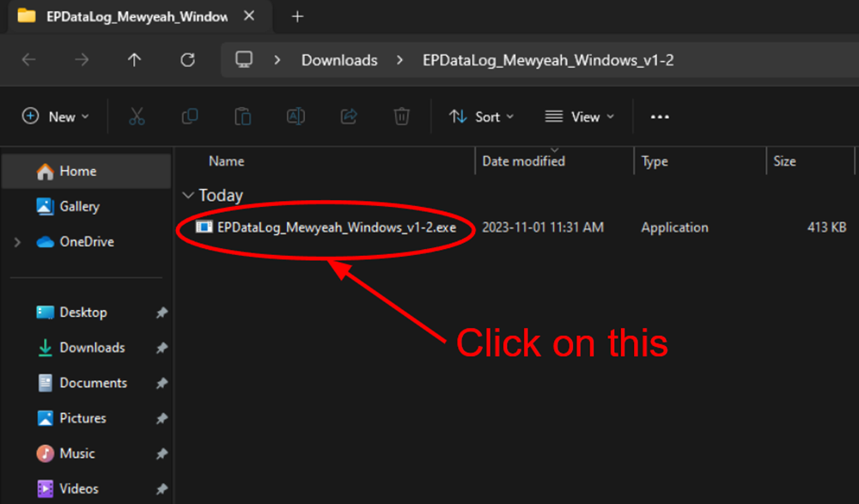Open Desktop in quick access
This screenshot has height=504, width=859.
coord(82,313)
